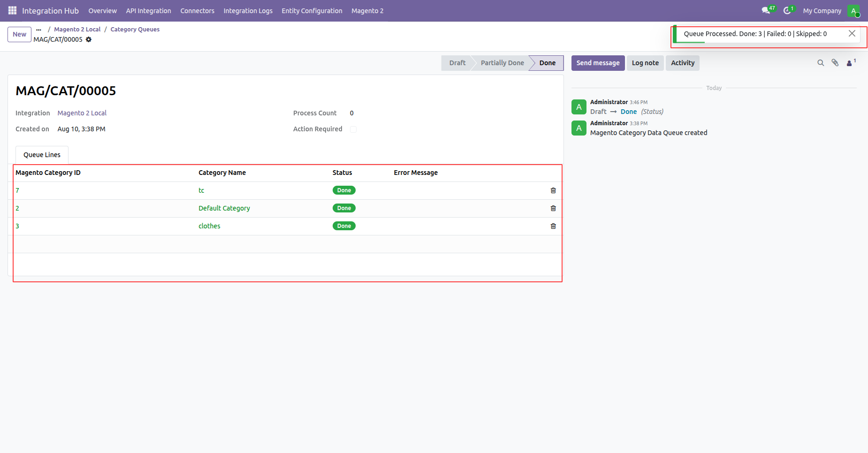Viewport: 868px width, 453px height.
Task: Click the Done badge for Default Category
Action: click(x=344, y=208)
